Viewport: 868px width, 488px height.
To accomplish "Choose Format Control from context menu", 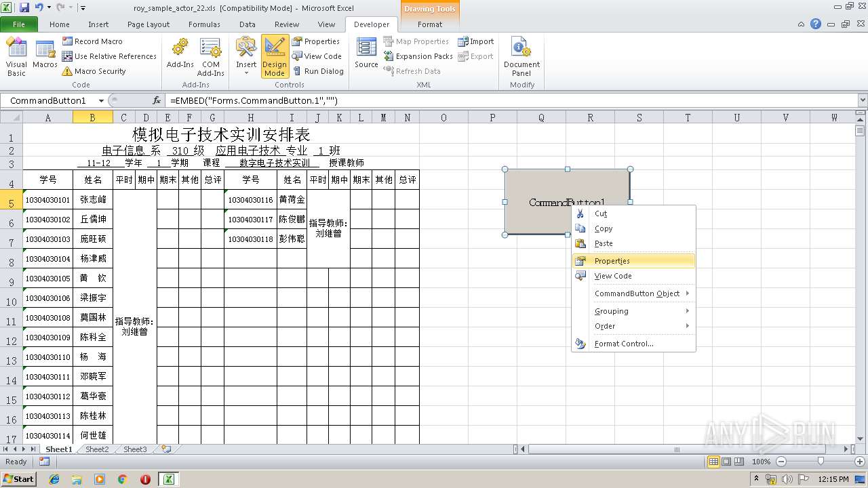I will coord(634,344).
